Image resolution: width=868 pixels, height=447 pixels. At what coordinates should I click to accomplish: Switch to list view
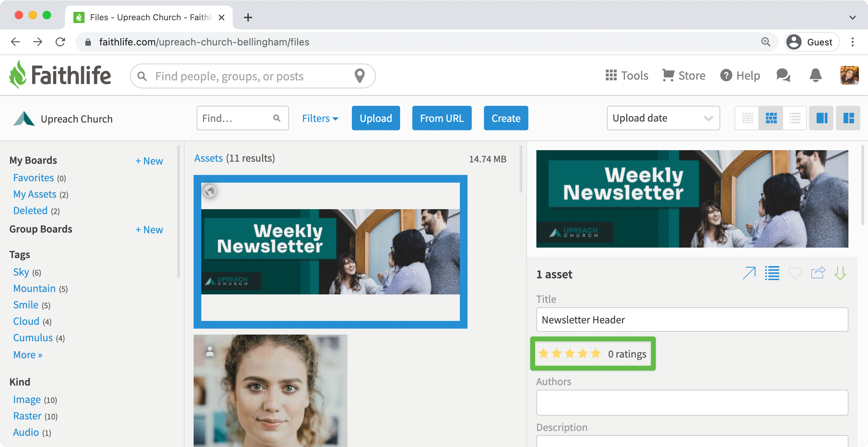795,118
